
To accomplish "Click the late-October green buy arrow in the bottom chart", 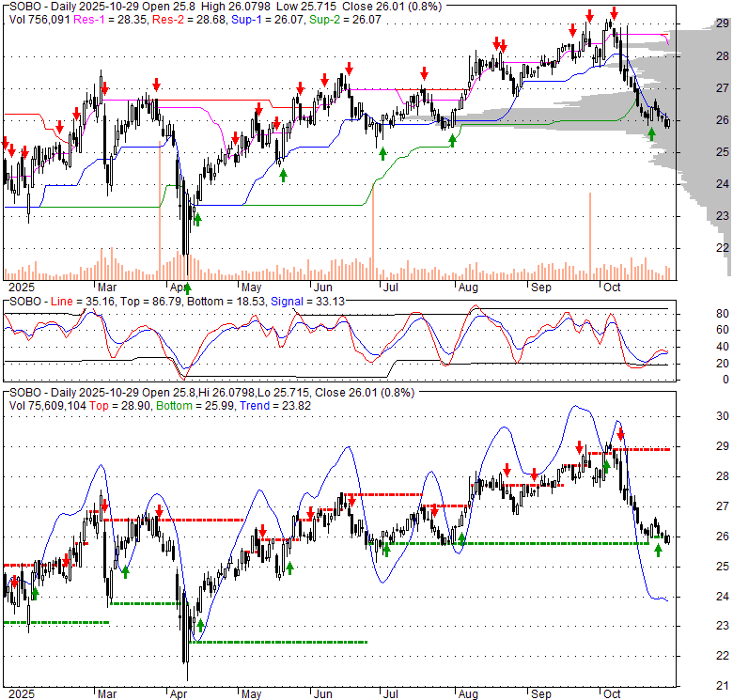I will 658,551.
